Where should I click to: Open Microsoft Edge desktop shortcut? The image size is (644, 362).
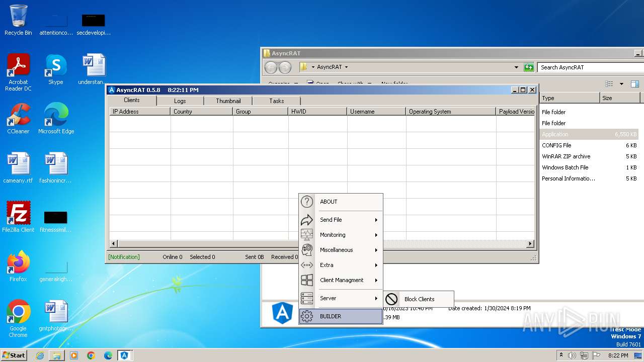(56, 119)
